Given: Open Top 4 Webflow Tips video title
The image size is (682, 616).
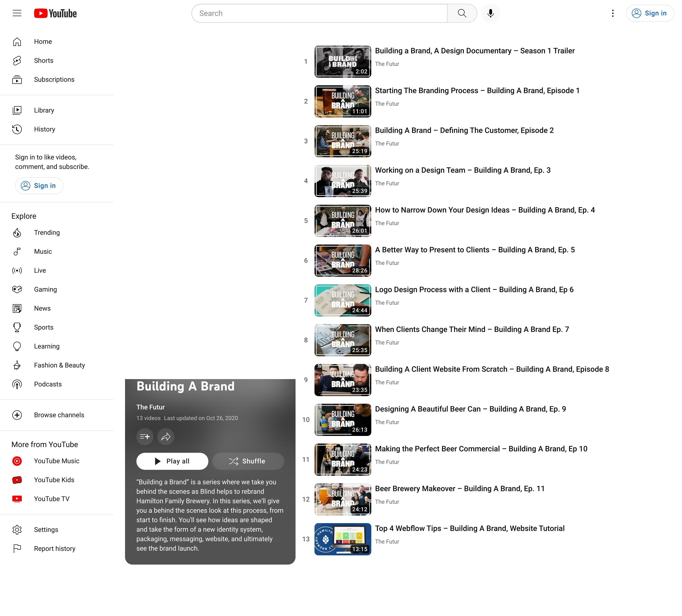Looking at the screenshot, I should pos(470,528).
